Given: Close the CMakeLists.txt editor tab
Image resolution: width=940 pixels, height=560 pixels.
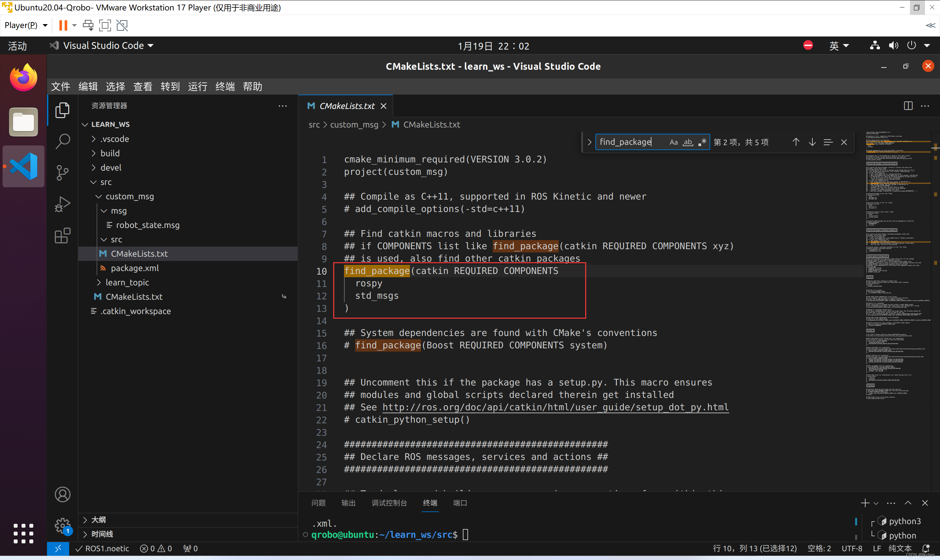Looking at the screenshot, I should pos(384,106).
